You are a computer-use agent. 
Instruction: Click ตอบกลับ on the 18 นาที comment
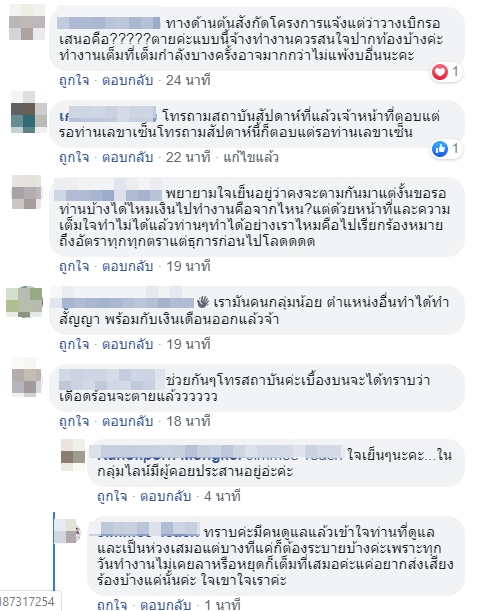click(x=127, y=422)
